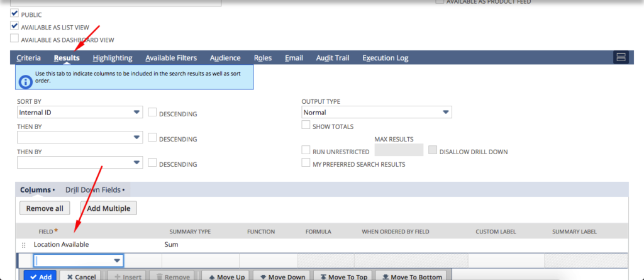Tick Descending for Sort By
The width and height of the screenshot is (644, 280).
tap(152, 113)
